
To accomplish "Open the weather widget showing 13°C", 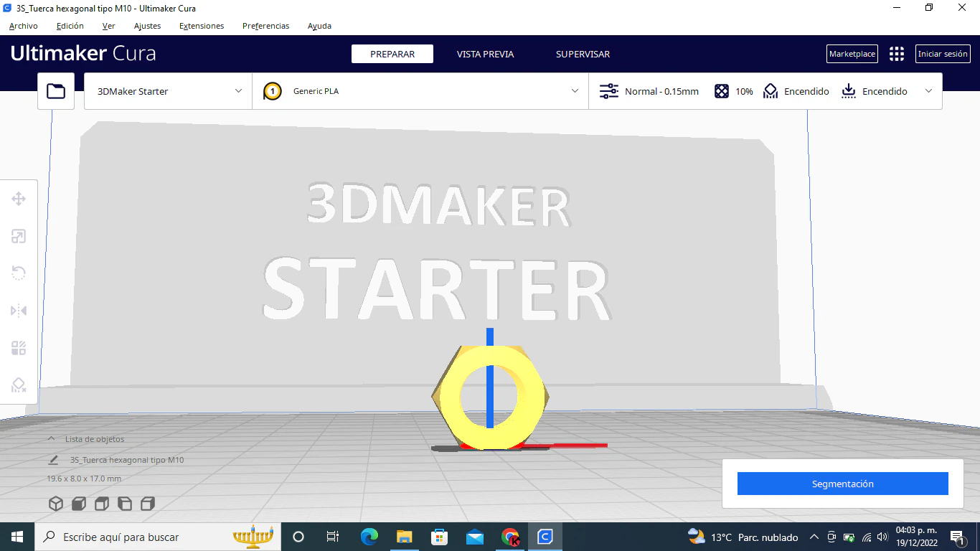I will (x=743, y=537).
